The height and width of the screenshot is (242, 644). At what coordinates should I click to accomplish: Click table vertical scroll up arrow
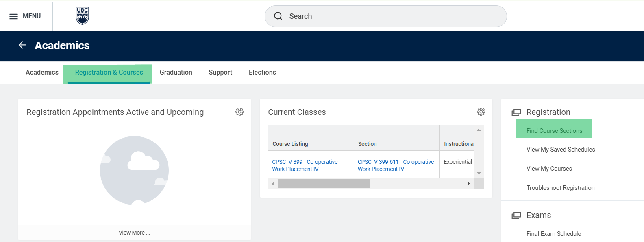(x=479, y=130)
